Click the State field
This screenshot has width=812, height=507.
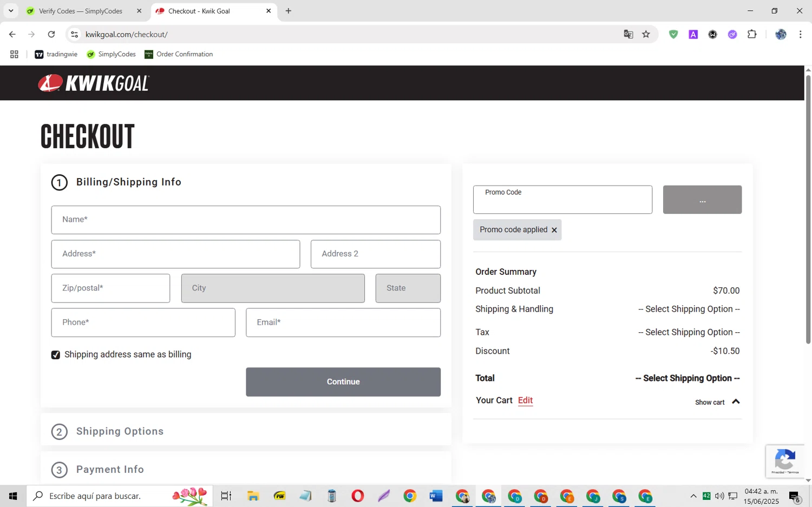click(x=408, y=288)
